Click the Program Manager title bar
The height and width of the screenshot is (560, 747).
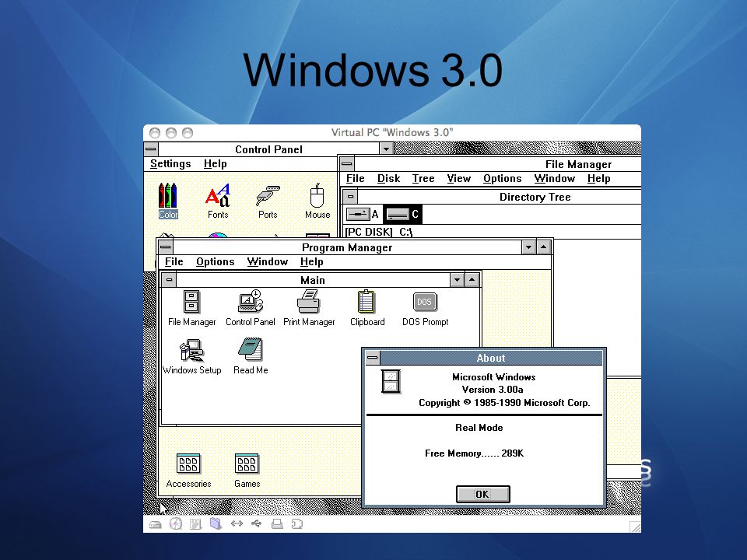347,247
